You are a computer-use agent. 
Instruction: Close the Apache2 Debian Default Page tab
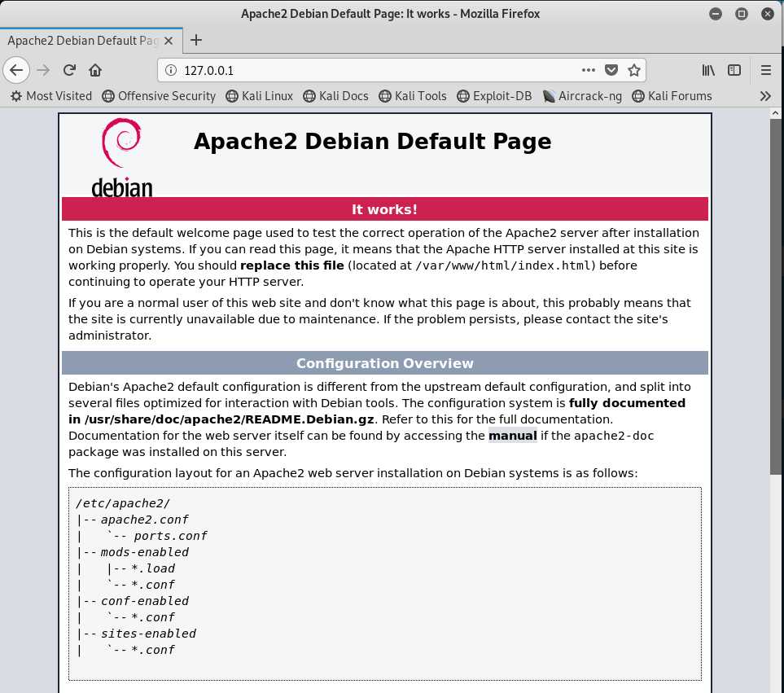pos(169,41)
